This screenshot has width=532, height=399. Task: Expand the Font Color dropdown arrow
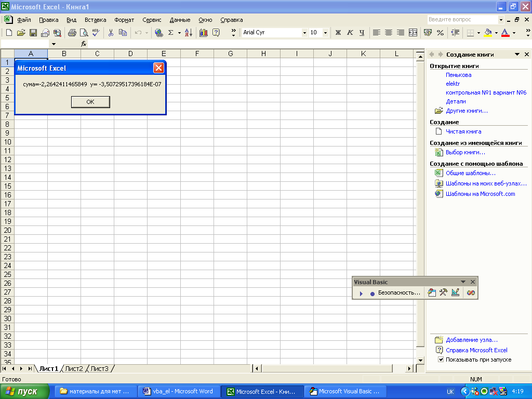514,33
